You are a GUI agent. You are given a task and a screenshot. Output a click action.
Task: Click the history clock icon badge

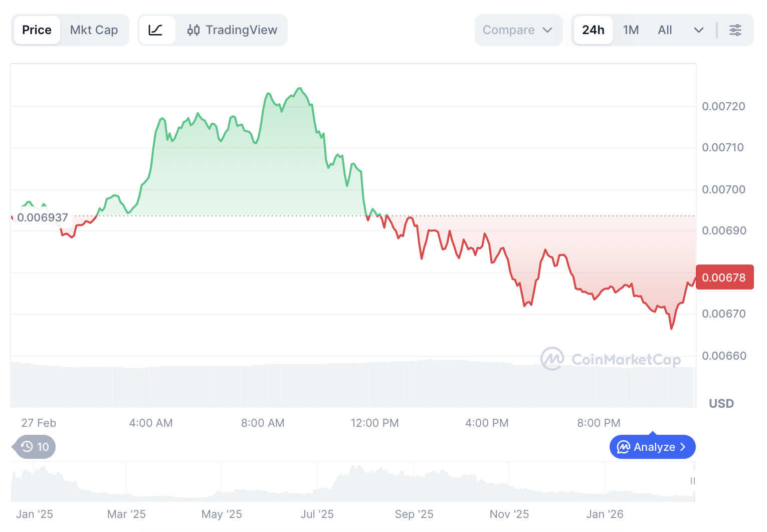pyautogui.click(x=28, y=446)
